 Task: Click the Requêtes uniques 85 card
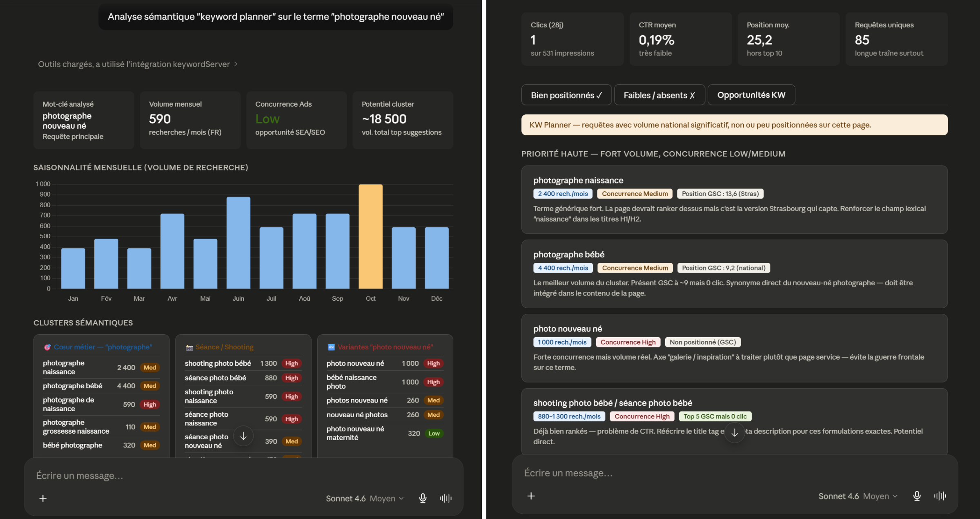tap(897, 39)
